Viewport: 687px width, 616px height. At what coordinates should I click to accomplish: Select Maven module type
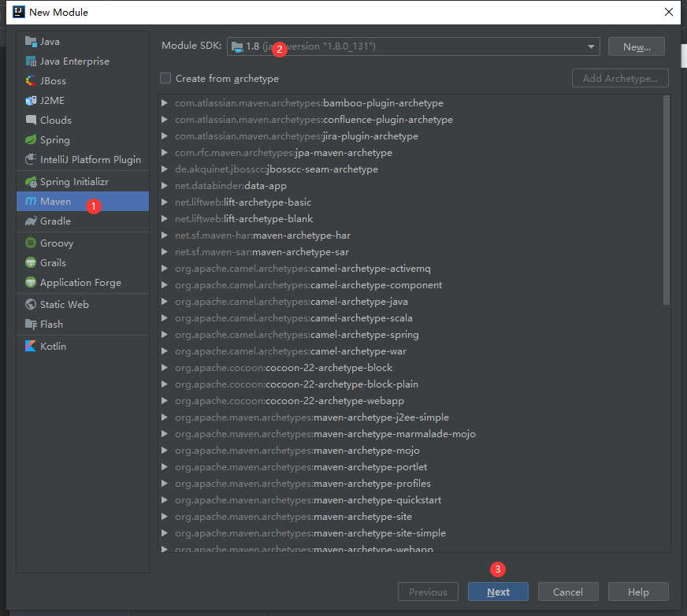[x=83, y=201]
